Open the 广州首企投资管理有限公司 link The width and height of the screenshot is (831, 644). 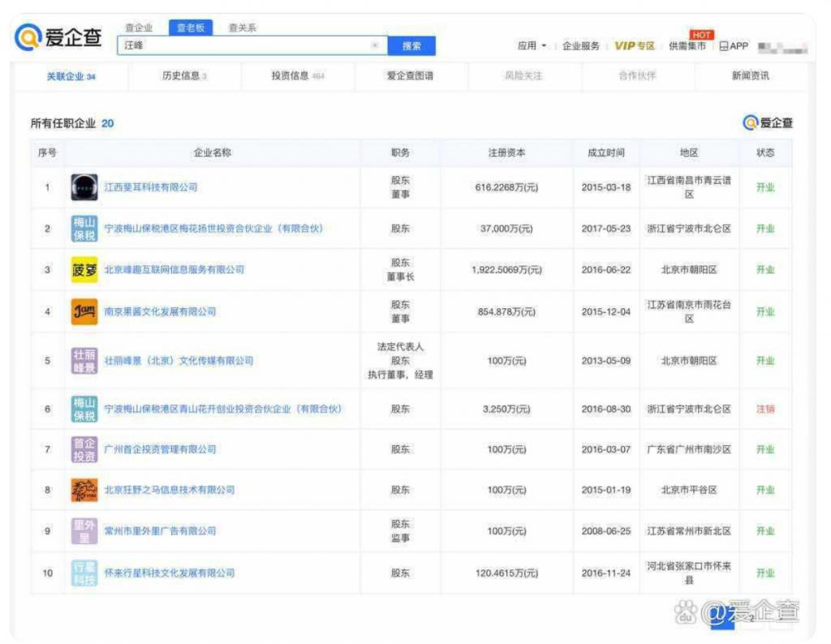coord(160,449)
